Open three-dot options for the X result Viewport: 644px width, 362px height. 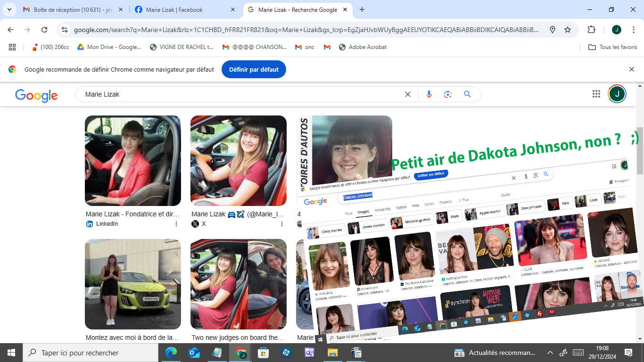pyautogui.click(x=282, y=224)
